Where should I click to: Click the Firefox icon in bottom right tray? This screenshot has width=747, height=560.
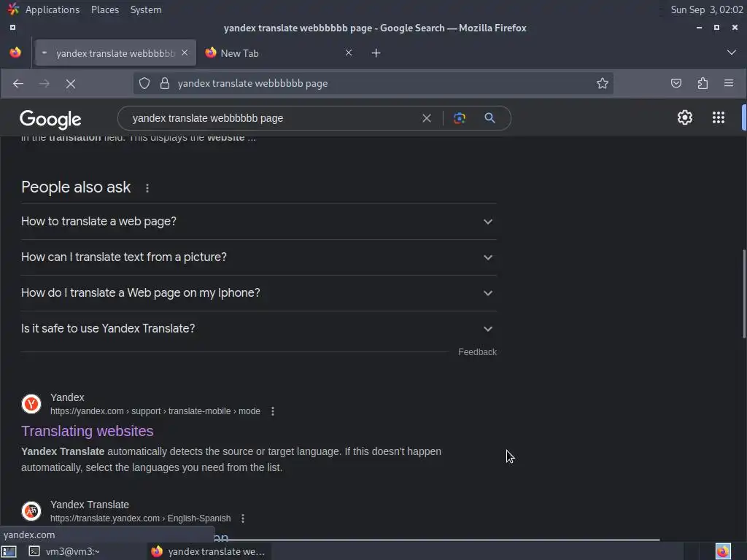click(723, 551)
